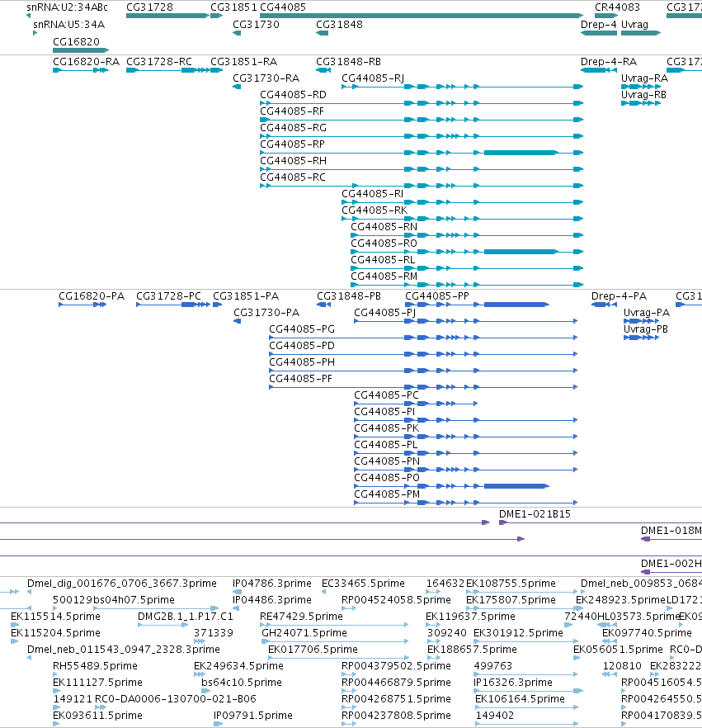
Task: Click protein CG44085-PO
Action: tap(451, 486)
